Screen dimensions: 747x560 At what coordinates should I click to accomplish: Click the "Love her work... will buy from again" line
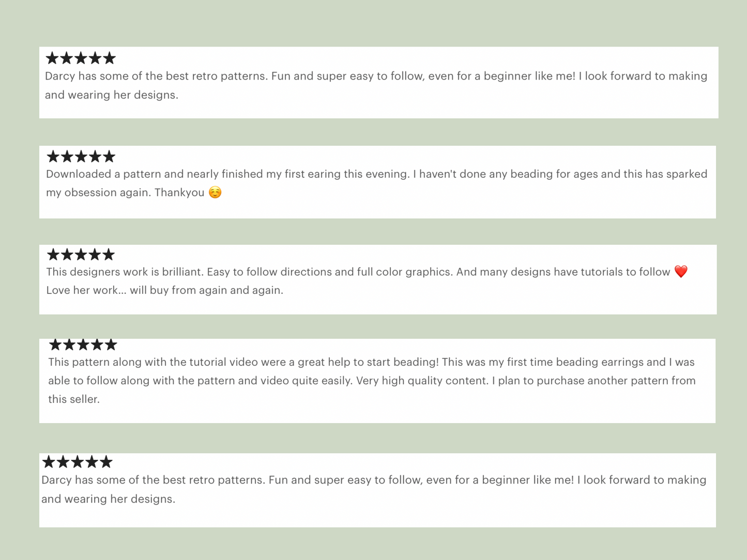164,290
